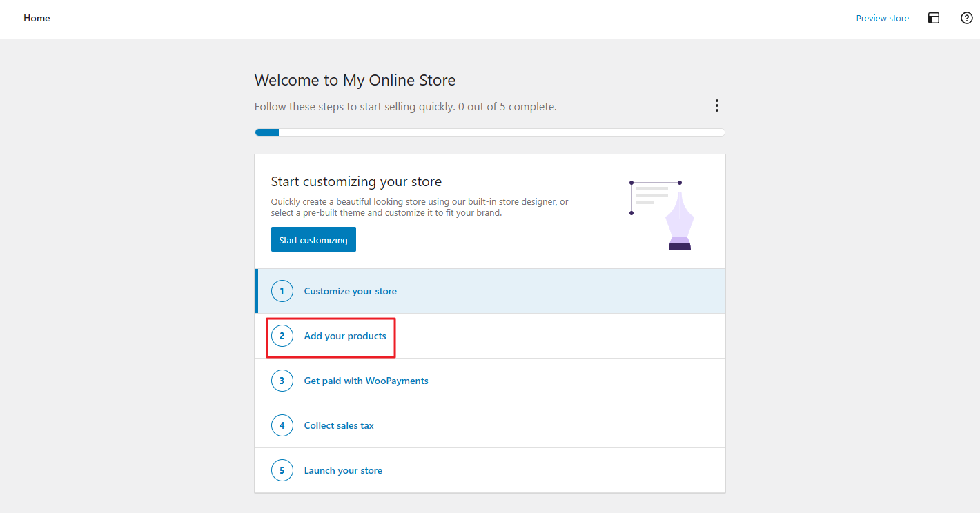Select the Customize your store step
Viewport: 980px width, 513px height.
(x=490, y=291)
